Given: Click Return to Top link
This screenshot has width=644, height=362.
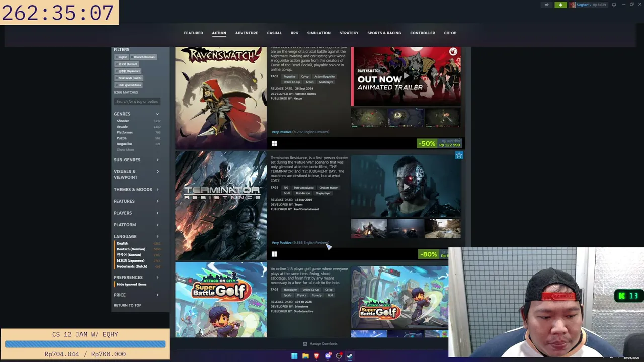Looking at the screenshot, I should 127,305.
